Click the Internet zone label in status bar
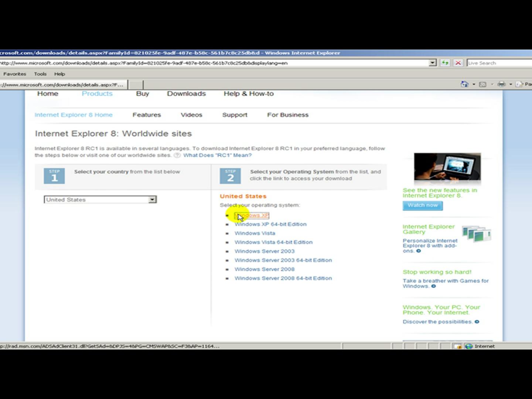Screen dimensions: 532x399 coord(484,346)
